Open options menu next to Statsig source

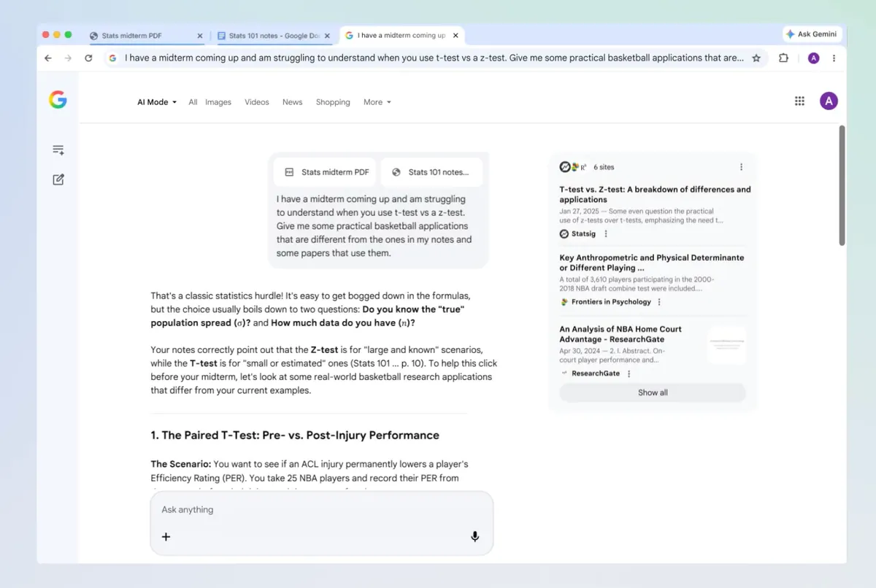[606, 234]
